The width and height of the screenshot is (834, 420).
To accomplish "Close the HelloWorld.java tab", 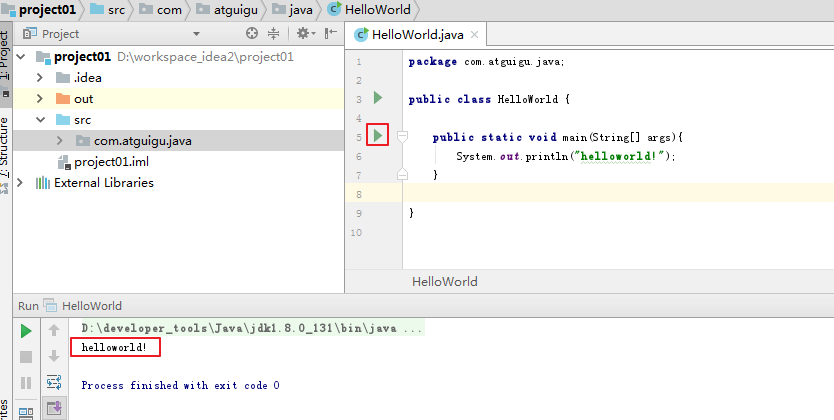I will (474, 35).
